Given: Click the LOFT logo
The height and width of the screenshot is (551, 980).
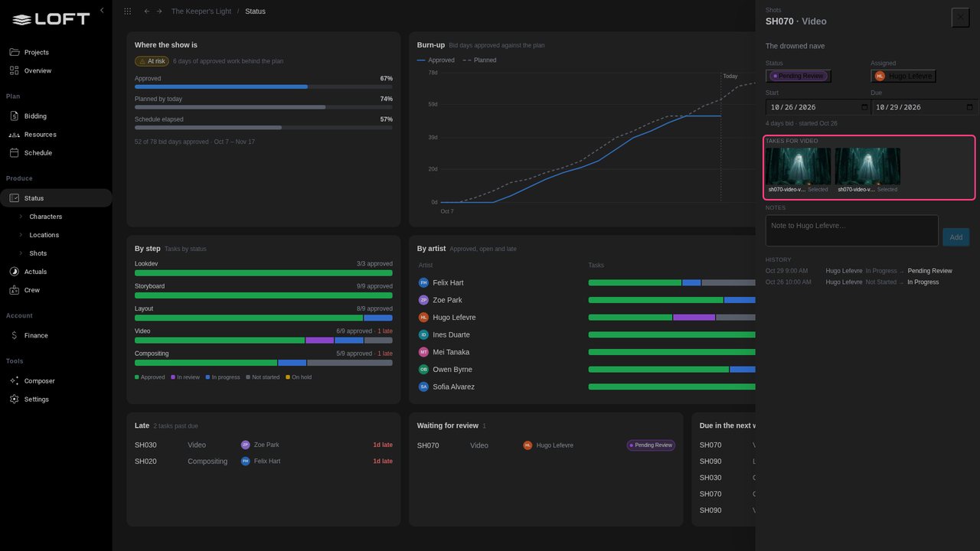Looking at the screenshot, I should (x=51, y=19).
